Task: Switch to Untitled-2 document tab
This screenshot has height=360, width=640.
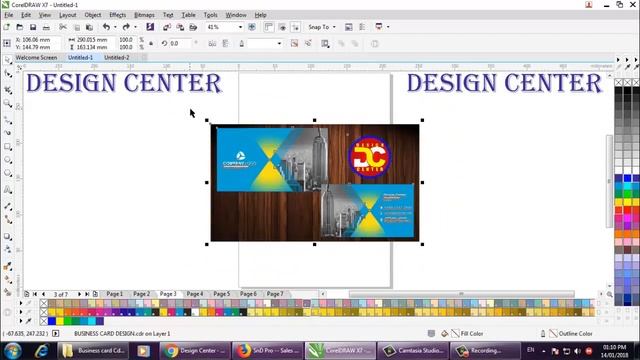Action: (117, 58)
